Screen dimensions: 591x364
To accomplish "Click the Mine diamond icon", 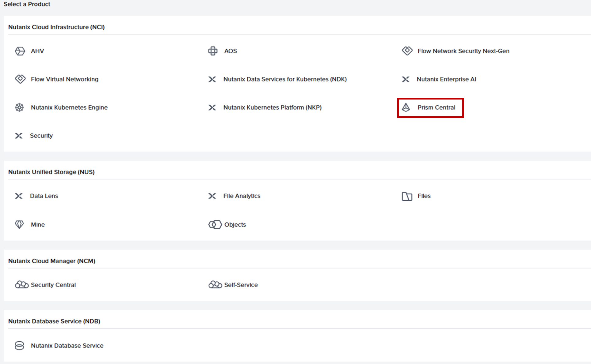I will [19, 224].
